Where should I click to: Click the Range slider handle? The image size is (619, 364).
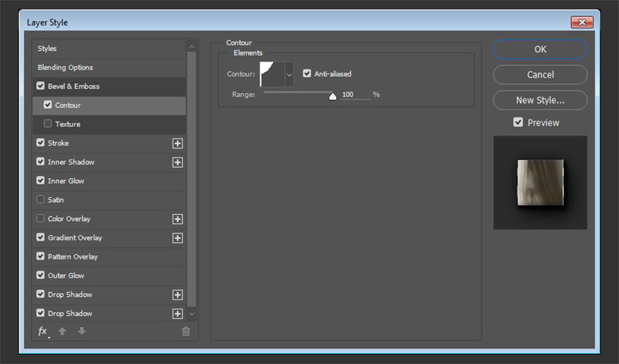[332, 96]
